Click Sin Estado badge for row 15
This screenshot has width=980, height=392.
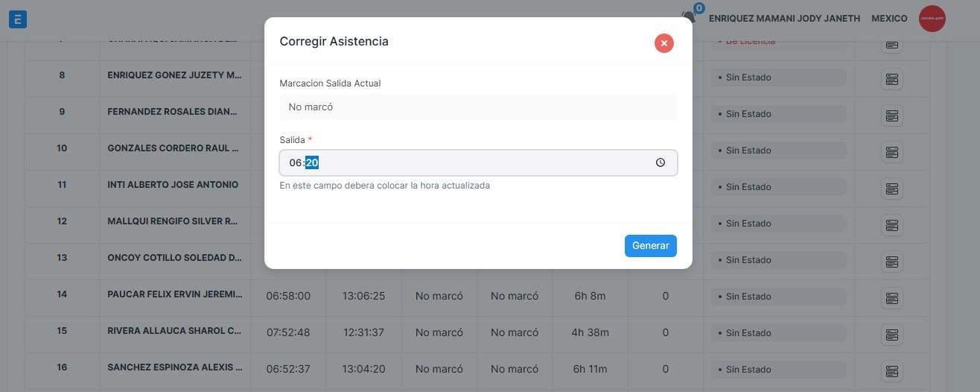point(777,333)
